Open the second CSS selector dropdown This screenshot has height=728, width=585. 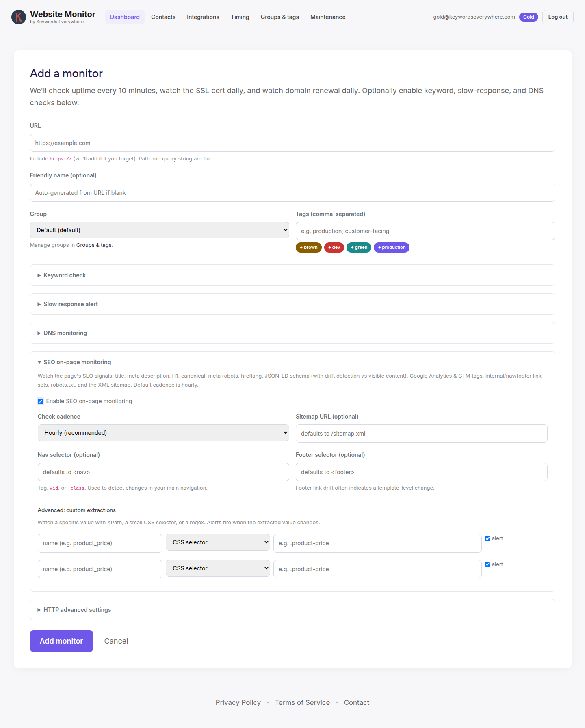point(218,568)
